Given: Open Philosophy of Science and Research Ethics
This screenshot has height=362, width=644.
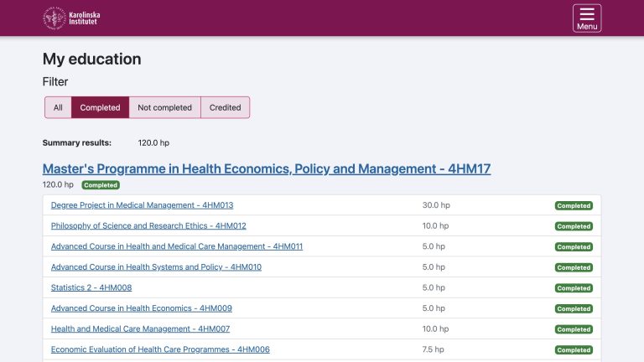Looking at the screenshot, I should pos(148,225).
